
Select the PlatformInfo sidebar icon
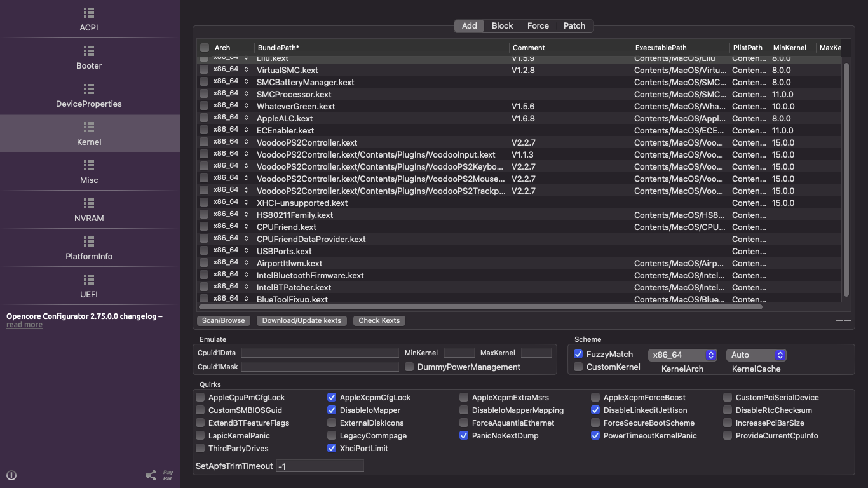(x=89, y=241)
